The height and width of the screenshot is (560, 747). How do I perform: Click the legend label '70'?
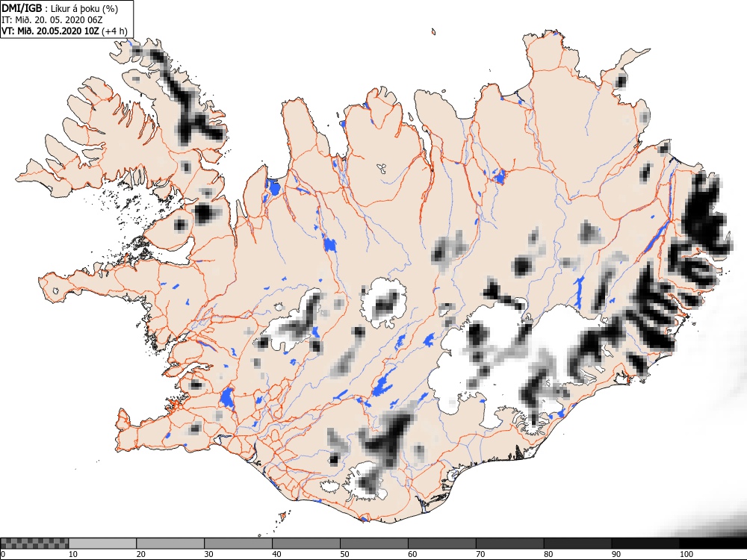pos(480,554)
